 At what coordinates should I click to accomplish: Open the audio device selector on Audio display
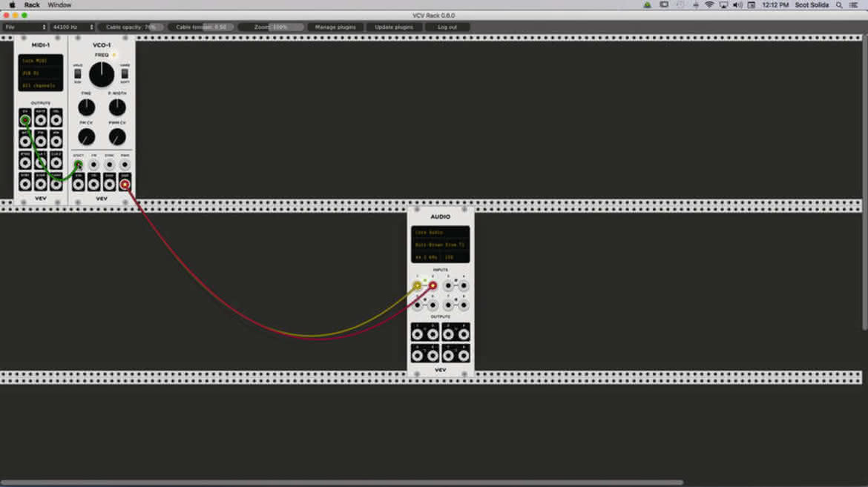tap(441, 245)
